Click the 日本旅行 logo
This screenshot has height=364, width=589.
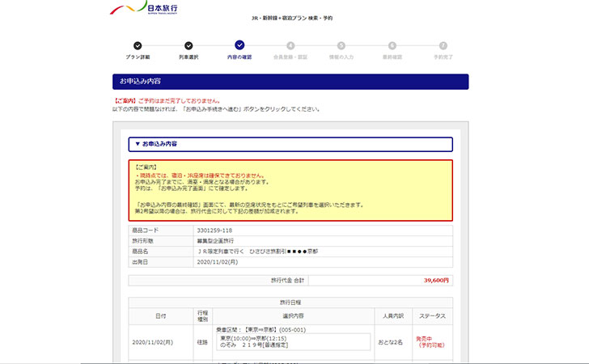[x=144, y=8]
